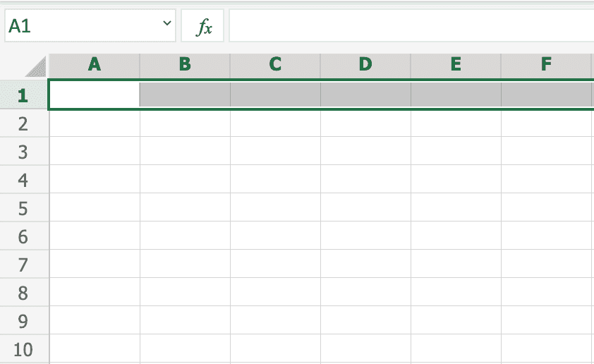Highlight column E by its header
The image size is (594, 364).
coord(456,65)
